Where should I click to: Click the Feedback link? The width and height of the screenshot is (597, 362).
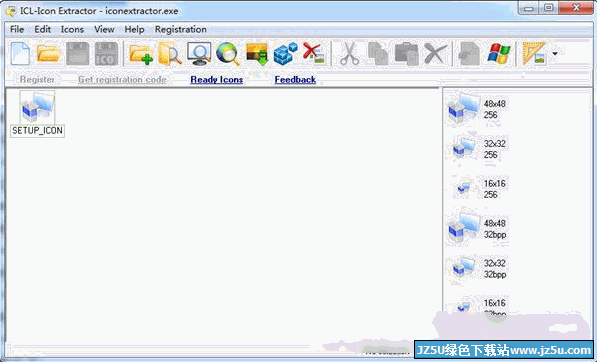point(295,80)
